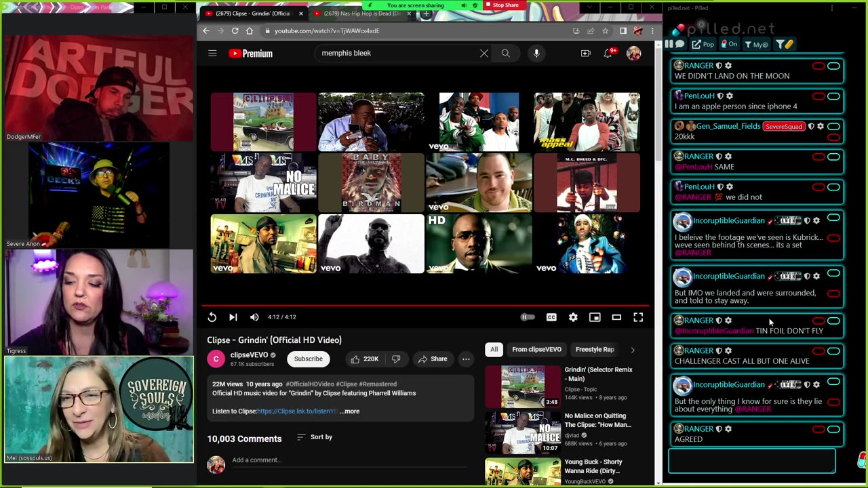Pop out the Pilled chat

[x=703, y=44]
